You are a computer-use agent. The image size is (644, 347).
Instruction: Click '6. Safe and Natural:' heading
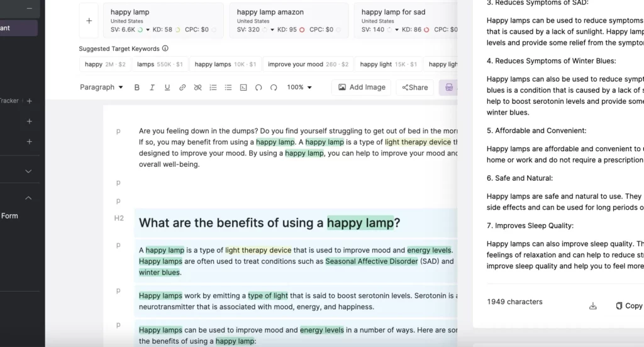(519, 178)
